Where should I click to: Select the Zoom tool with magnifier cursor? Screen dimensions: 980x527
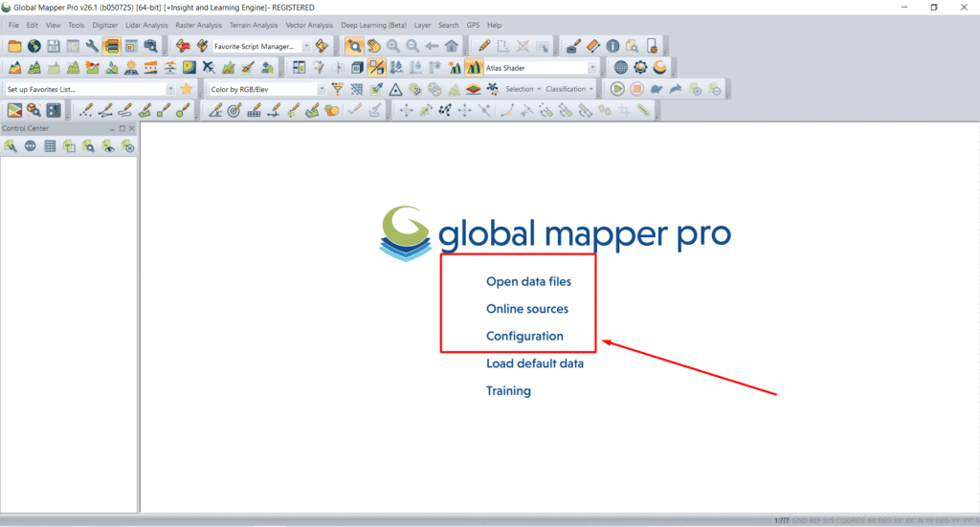pyautogui.click(x=354, y=46)
